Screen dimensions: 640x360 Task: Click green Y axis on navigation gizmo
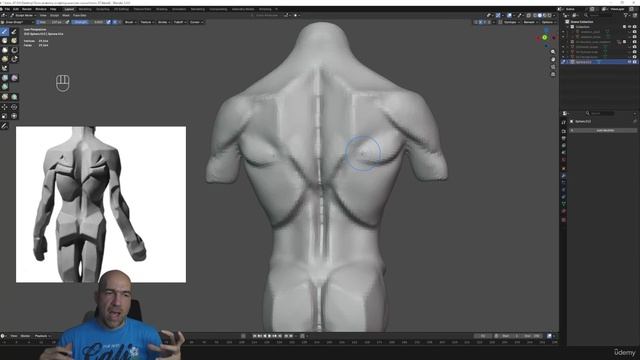tap(544, 37)
